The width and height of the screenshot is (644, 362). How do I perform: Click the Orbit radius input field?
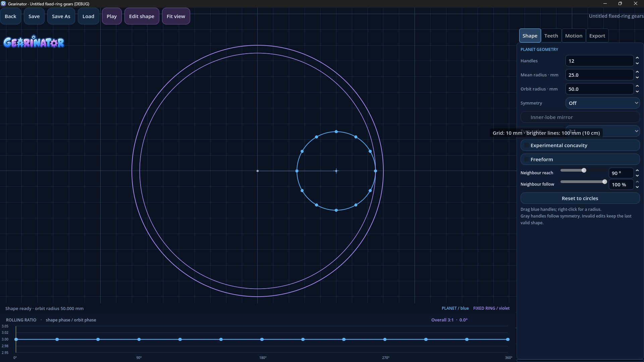pos(599,89)
